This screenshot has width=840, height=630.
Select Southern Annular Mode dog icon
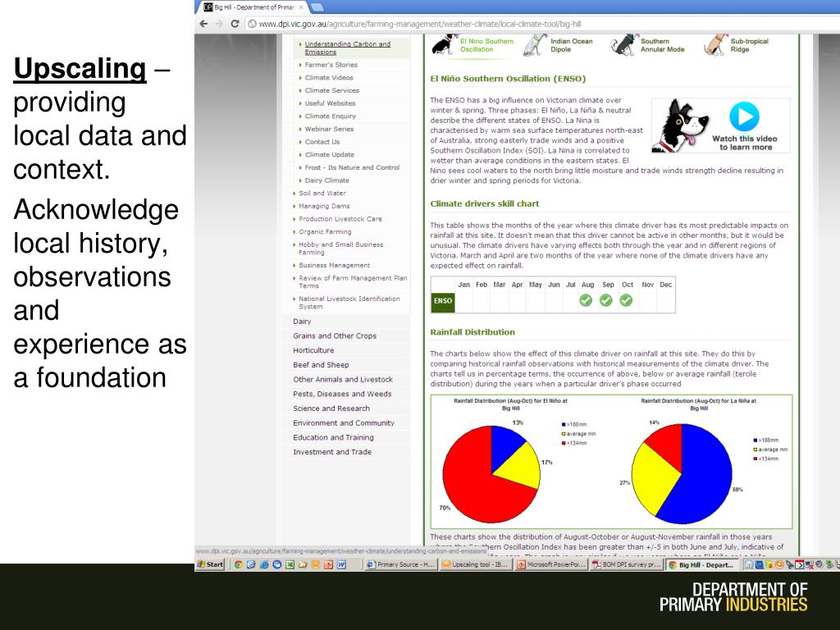pos(624,44)
